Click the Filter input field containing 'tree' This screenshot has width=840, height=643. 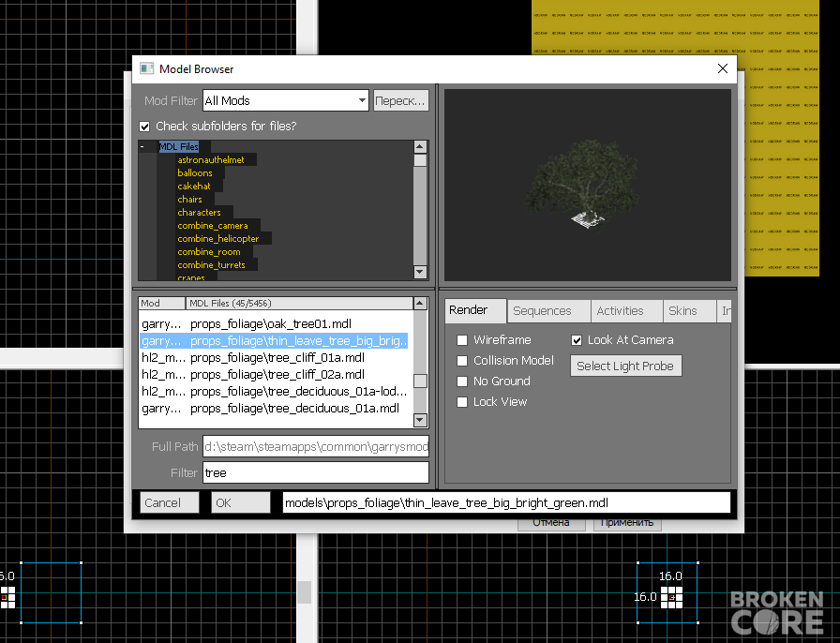click(x=316, y=473)
